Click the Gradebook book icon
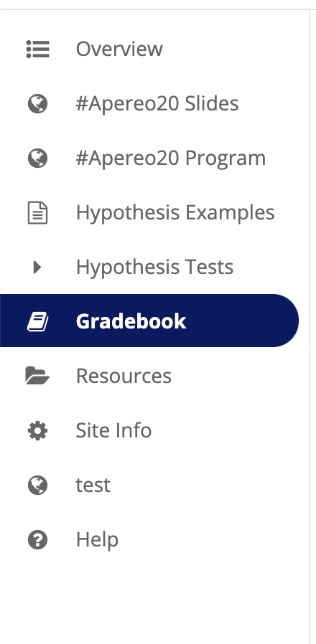 (38, 321)
